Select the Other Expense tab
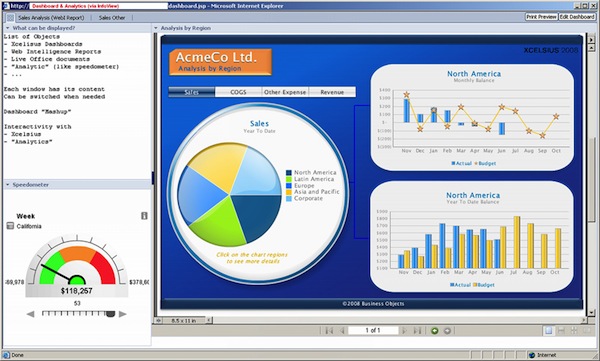This screenshot has height=361, width=600. (x=285, y=92)
